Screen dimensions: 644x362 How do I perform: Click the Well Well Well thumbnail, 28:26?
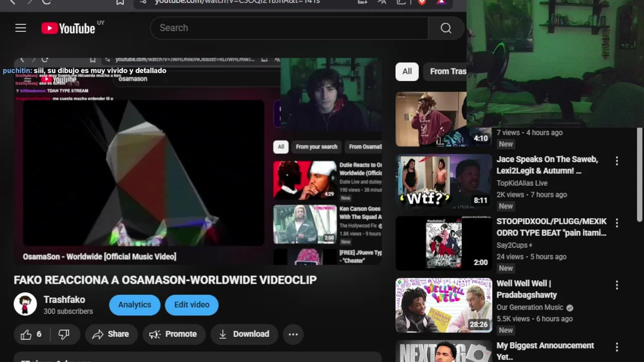[x=444, y=305]
